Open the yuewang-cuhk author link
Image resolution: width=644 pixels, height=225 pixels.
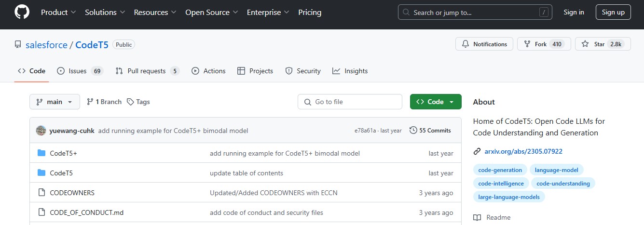pyautogui.click(x=72, y=131)
